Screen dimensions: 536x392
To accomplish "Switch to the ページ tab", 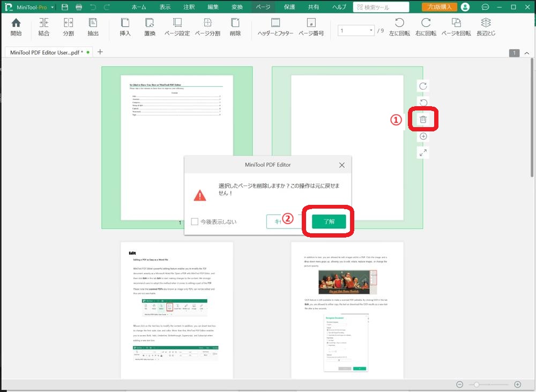I will [263, 7].
